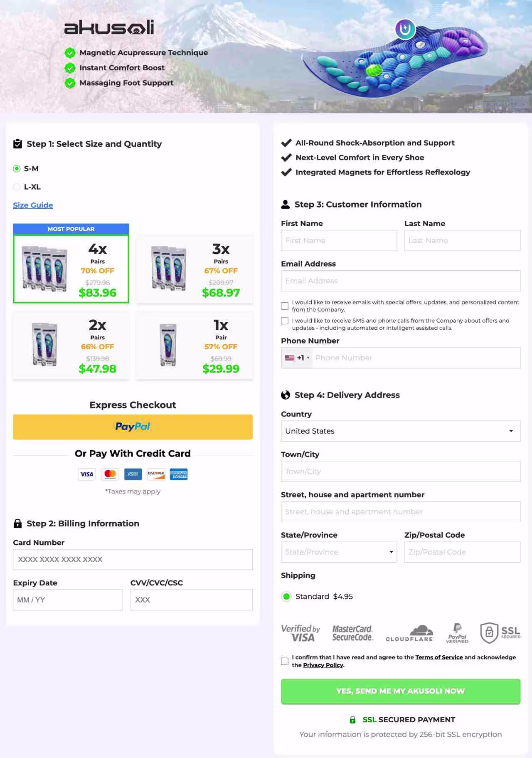Image resolution: width=532 pixels, height=758 pixels.
Task: Click the MasterCard SecureCode badge
Action: click(x=353, y=633)
